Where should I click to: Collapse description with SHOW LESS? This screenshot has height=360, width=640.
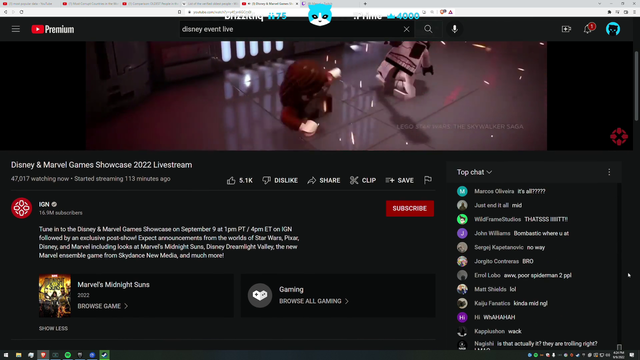pos(53,329)
